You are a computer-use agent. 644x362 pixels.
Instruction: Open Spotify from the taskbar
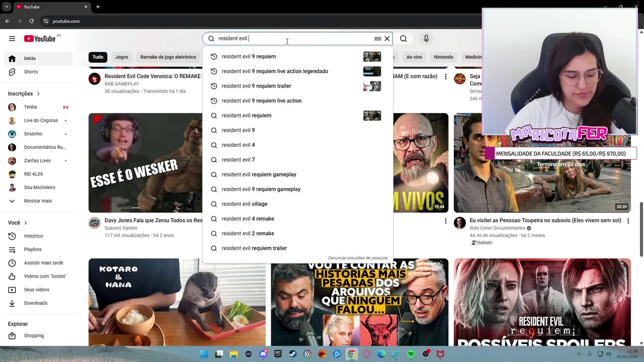411,354
